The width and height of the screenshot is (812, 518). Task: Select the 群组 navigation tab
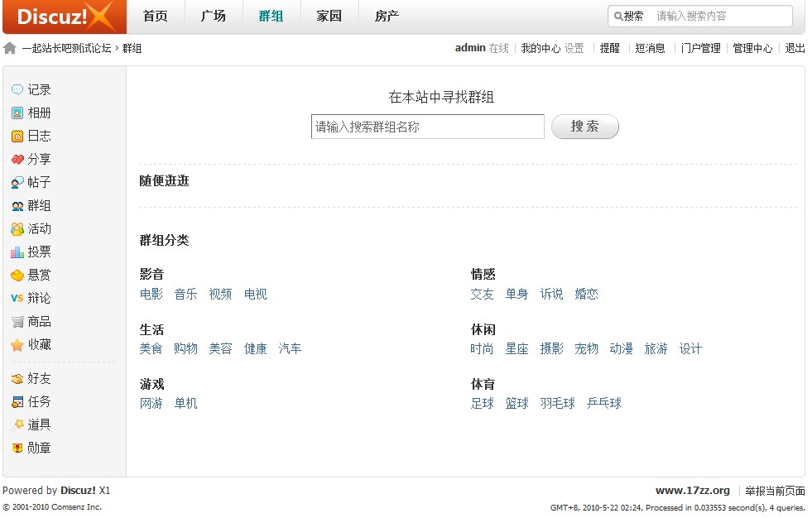click(x=271, y=16)
